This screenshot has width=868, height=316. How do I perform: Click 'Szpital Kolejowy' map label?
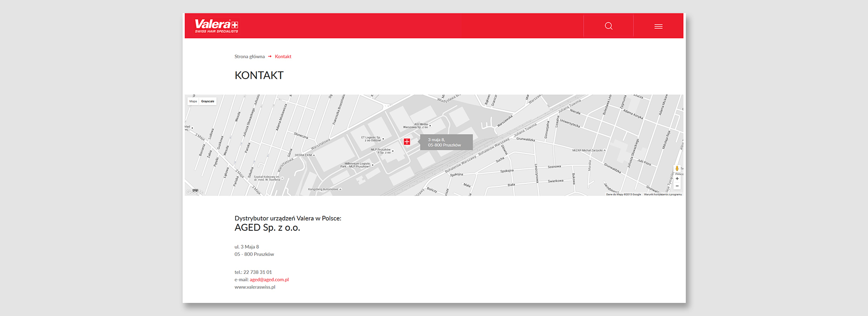coord(267,178)
